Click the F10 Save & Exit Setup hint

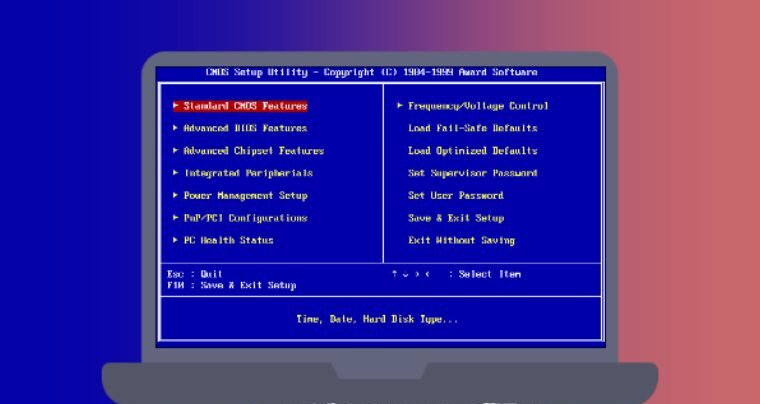tap(231, 286)
